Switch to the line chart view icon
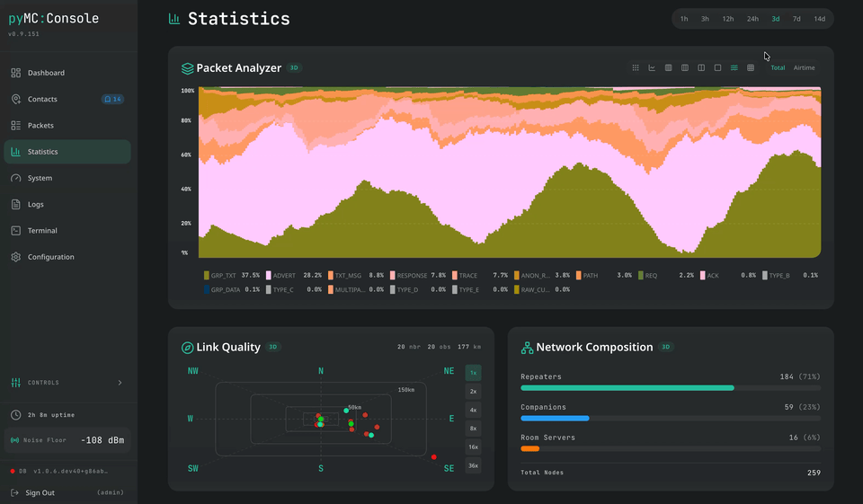This screenshot has height=504, width=863. [652, 67]
